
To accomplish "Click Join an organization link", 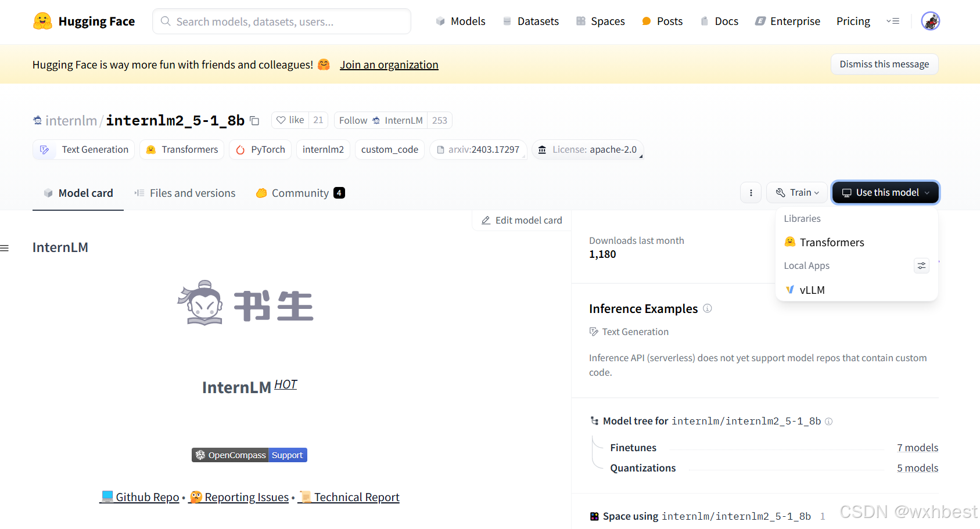I will click(389, 65).
